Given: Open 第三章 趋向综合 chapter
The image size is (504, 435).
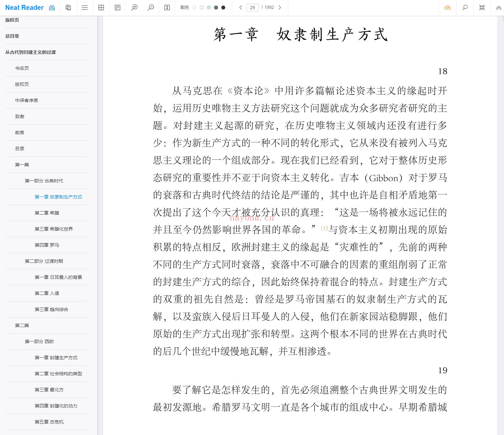Looking at the screenshot, I should [x=52, y=309].
